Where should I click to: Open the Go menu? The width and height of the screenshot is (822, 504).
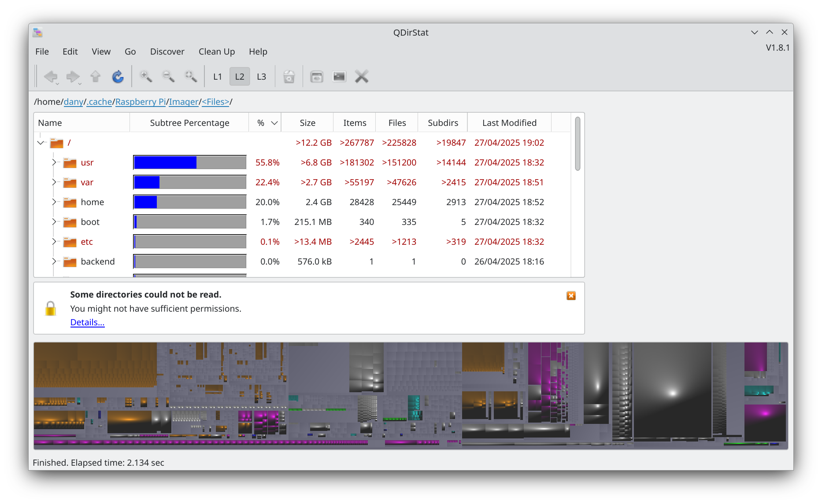tap(130, 52)
